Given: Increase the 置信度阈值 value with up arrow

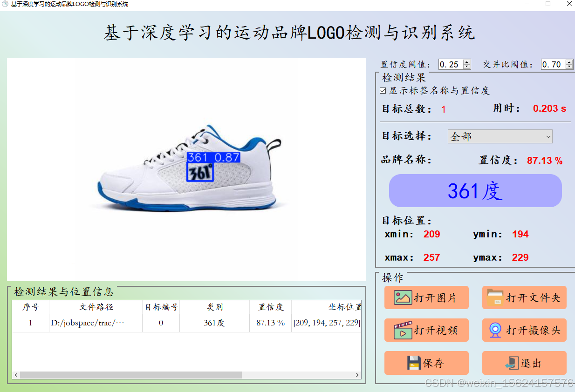Looking at the screenshot, I should tap(467, 62).
